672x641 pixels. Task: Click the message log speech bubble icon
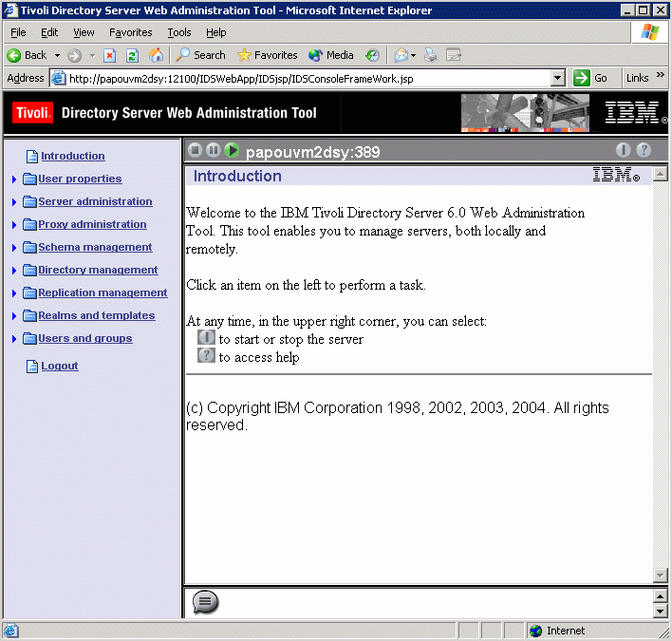[206, 602]
